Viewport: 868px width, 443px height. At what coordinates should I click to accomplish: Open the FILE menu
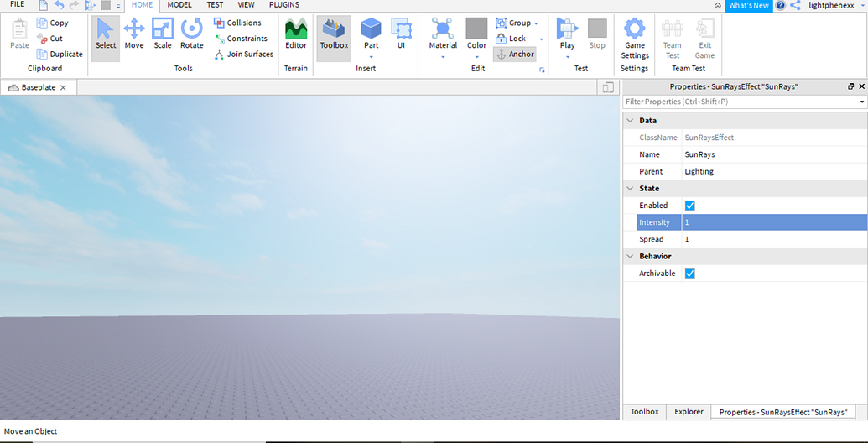tap(17, 4)
